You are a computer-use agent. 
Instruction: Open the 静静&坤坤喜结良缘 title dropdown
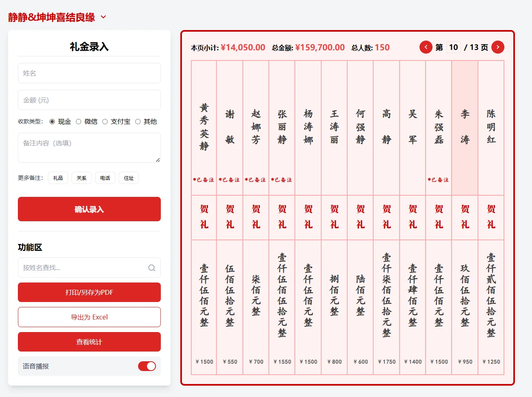pyautogui.click(x=103, y=17)
